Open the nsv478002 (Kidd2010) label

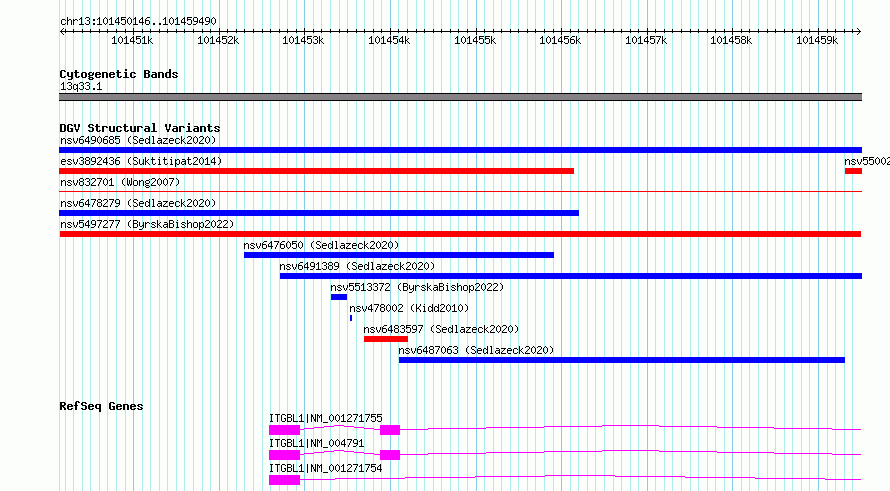coord(409,308)
